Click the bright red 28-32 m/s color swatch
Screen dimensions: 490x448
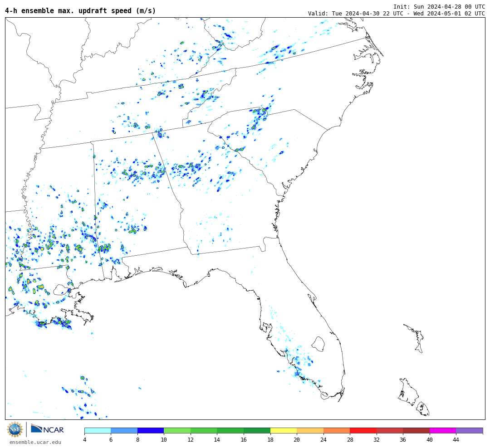tap(363, 430)
